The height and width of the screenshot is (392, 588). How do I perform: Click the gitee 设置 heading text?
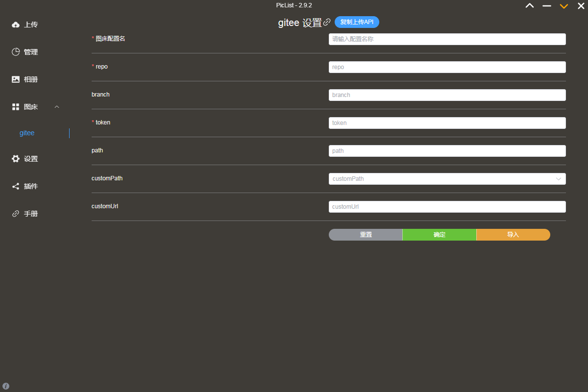(300, 23)
